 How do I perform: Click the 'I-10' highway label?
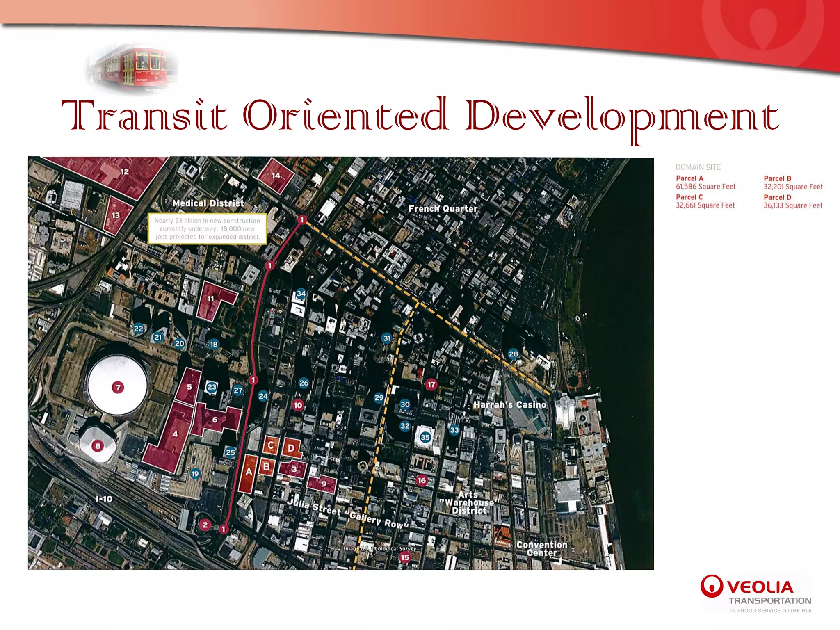point(104,499)
